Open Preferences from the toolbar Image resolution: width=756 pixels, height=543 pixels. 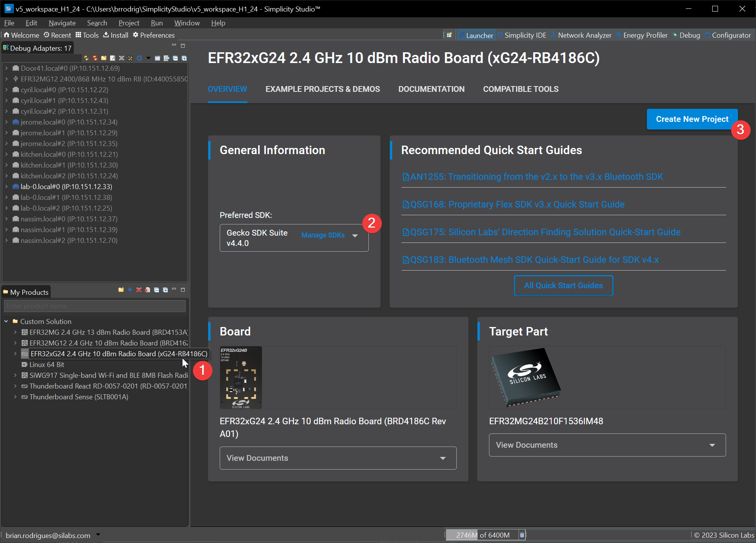[154, 35]
